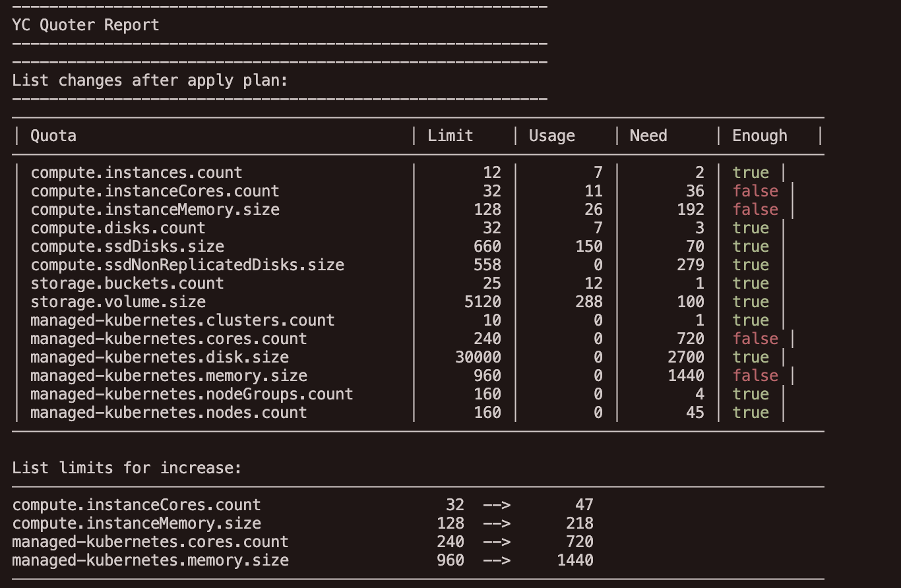This screenshot has width=901, height=588.
Task: Click the 30000 limit for managed-kubernetes.disk.size
Action: 478,357
